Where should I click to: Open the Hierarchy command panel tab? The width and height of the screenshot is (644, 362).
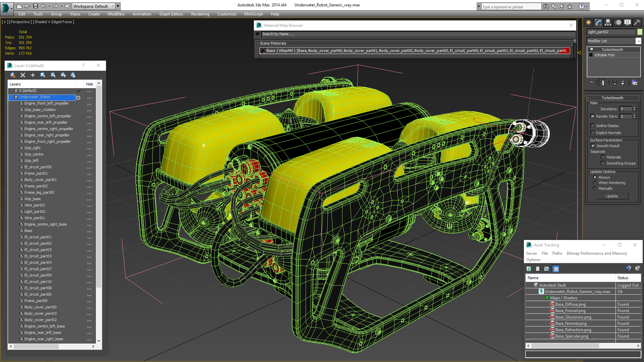pyautogui.click(x=608, y=22)
